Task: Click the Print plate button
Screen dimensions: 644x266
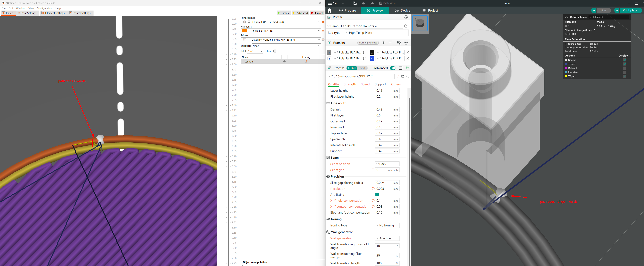Action: coord(630,11)
